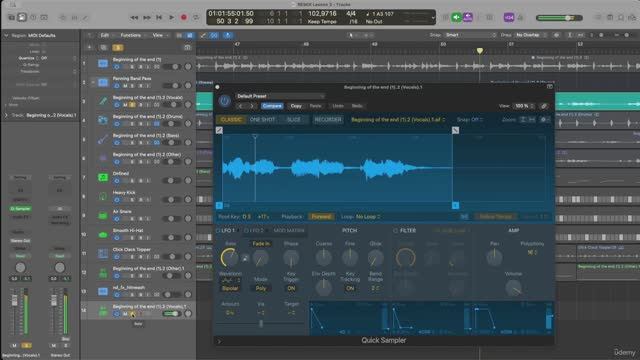
Task: Open the Default Preset dropdown
Action: click(x=280, y=96)
